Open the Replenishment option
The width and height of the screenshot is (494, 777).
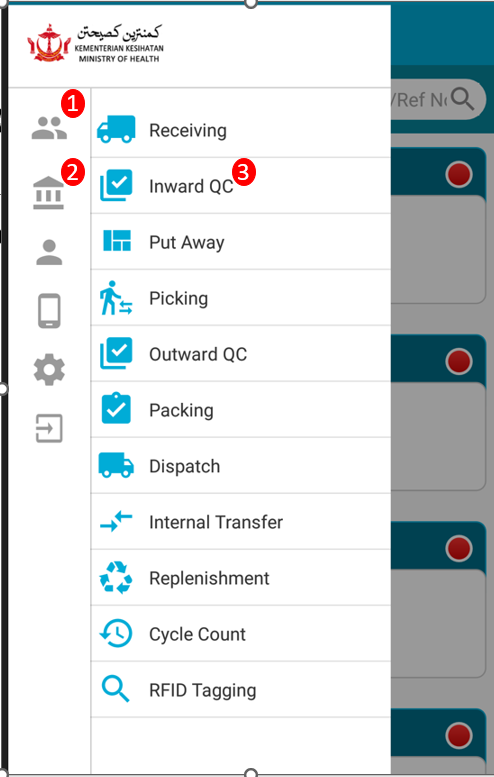tap(241, 578)
